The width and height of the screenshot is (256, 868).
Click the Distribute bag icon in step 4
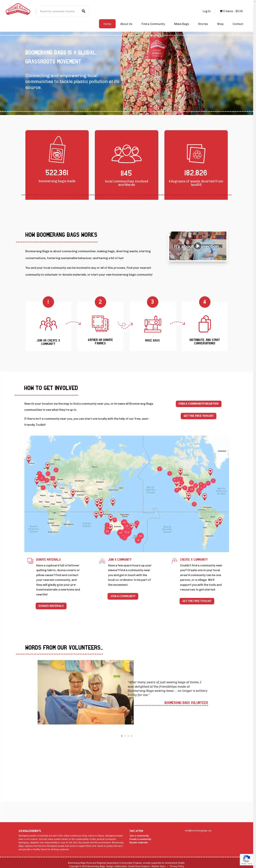click(205, 324)
